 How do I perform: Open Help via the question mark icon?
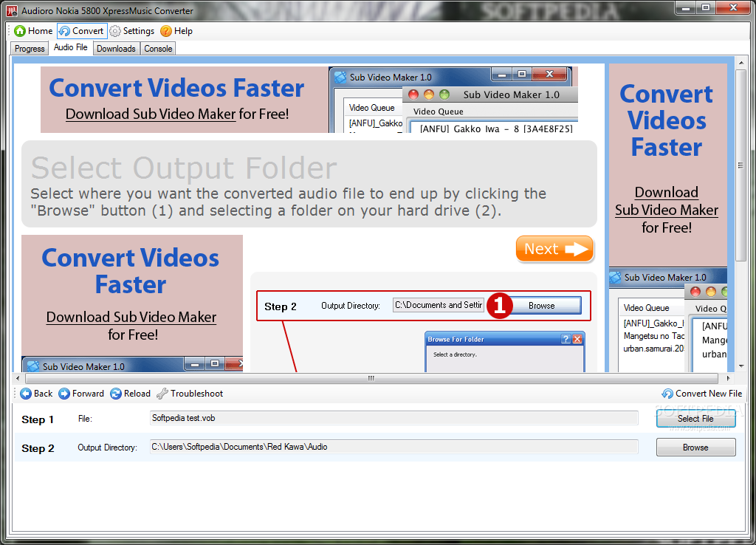tap(166, 31)
